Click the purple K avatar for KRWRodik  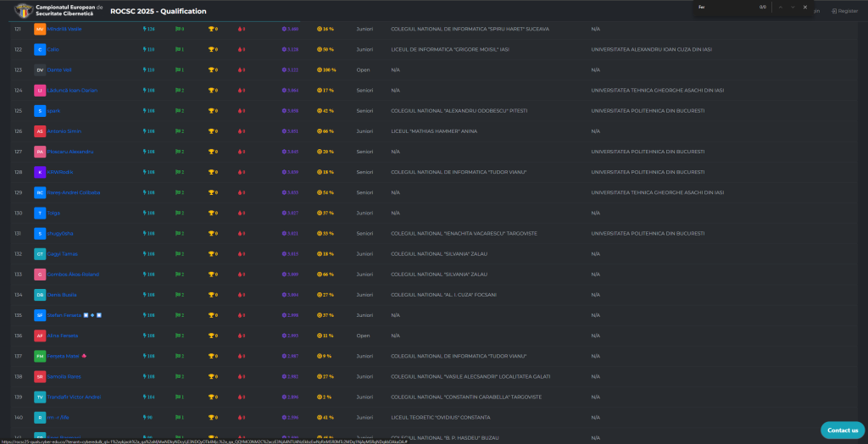[40, 172]
